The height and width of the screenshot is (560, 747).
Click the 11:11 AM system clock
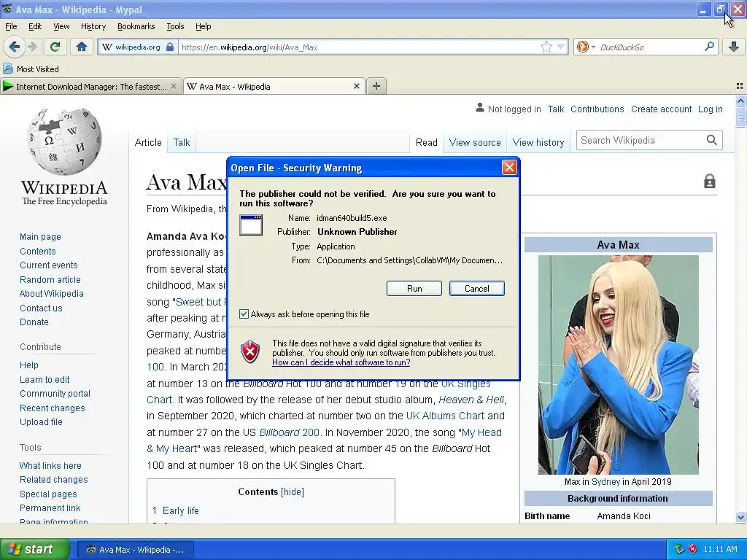click(x=720, y=550)
